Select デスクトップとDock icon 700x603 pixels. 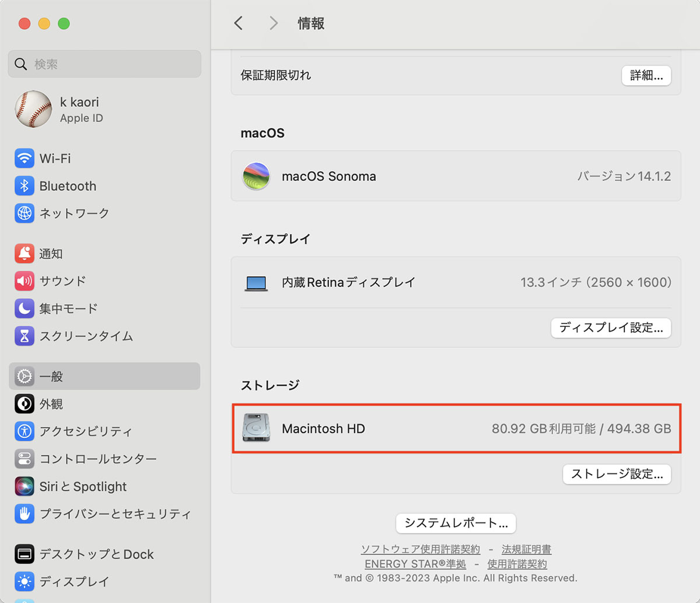pos(24,554)
